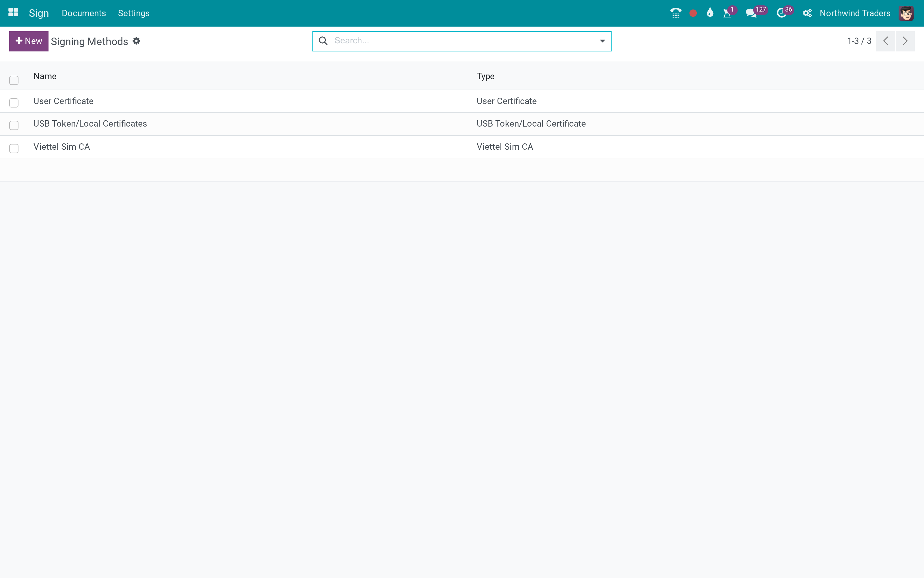
Task: Open the Signing Methods actions gear icon
Action: [x=136, y=41]
